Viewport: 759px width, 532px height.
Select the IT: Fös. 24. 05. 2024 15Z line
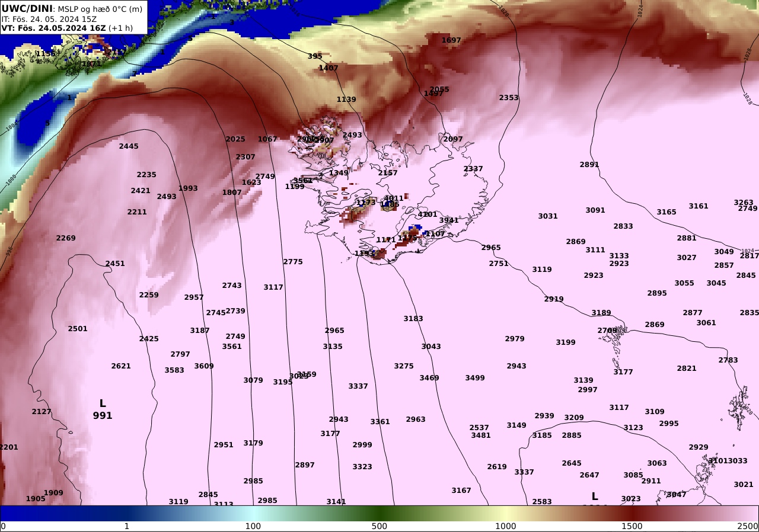click(x=49, y=19)
